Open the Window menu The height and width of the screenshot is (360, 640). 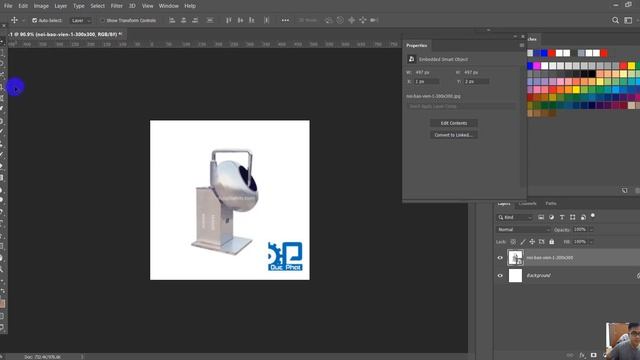[169, 6]
